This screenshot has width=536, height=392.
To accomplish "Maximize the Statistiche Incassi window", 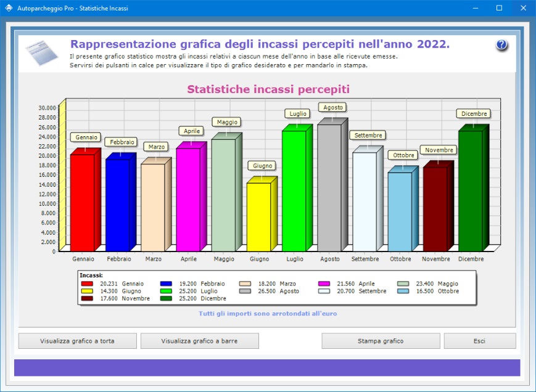I will (499, 8).
